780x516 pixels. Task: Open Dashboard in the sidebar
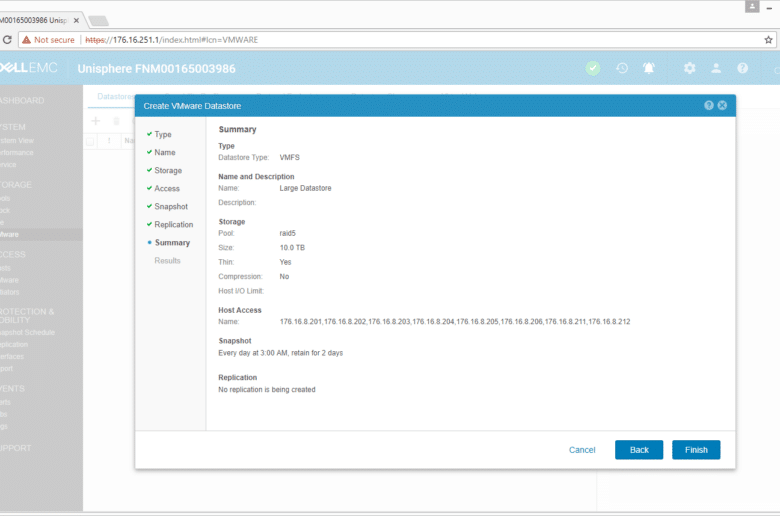coord(22,101)
